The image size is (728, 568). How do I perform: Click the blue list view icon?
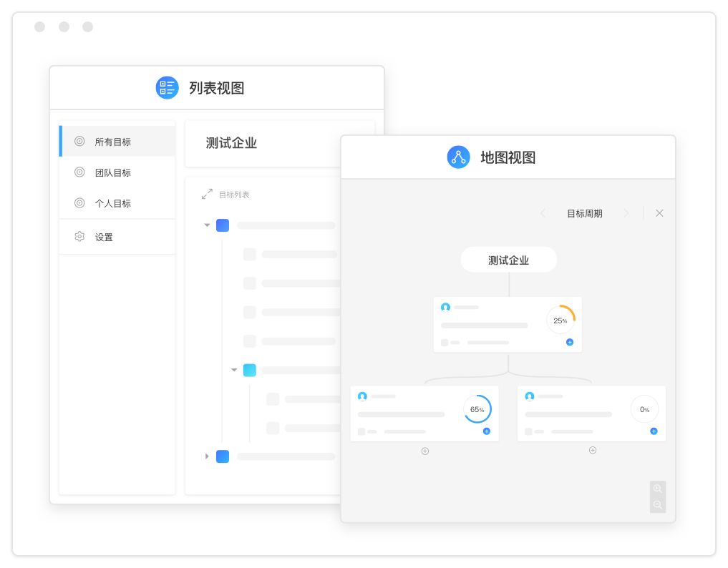[167, 88]
